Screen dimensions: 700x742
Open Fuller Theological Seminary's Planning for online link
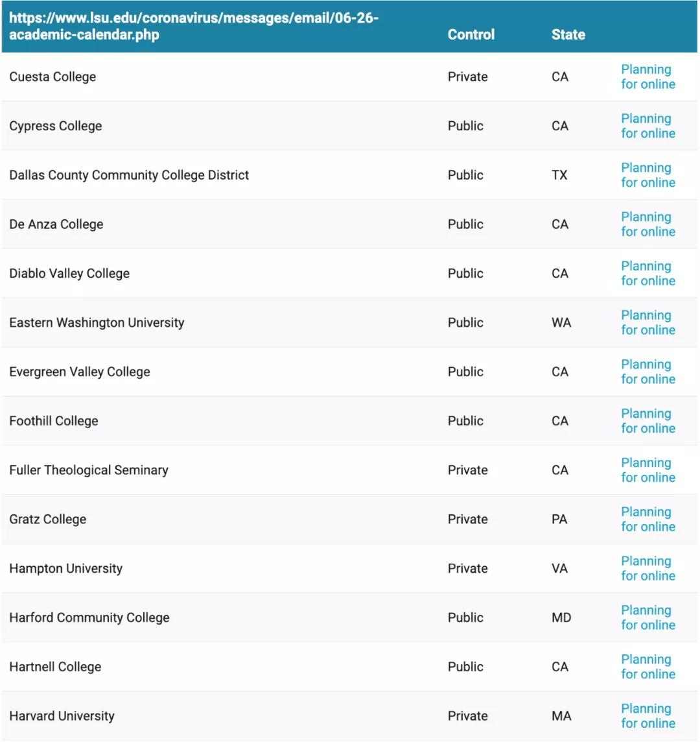(647, 470)
